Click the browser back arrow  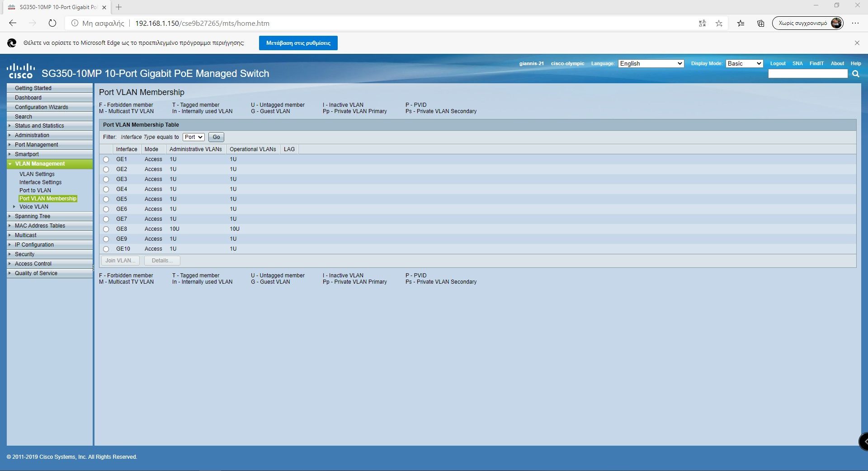tap(13, 23)
